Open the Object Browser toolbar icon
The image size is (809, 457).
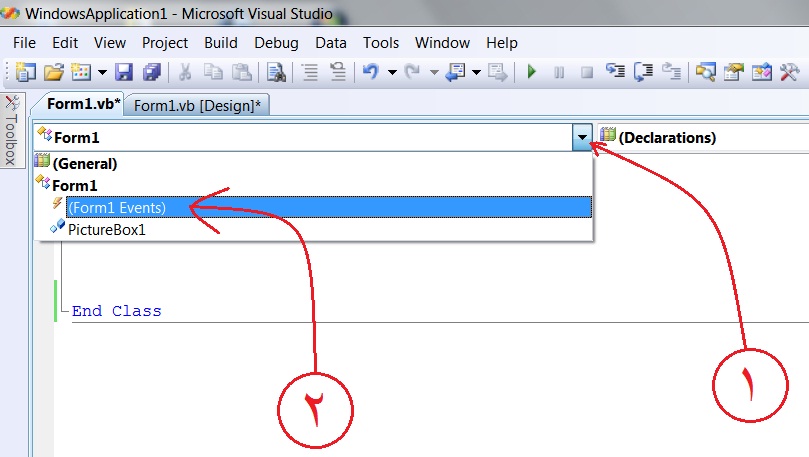(x=762, y=72)
